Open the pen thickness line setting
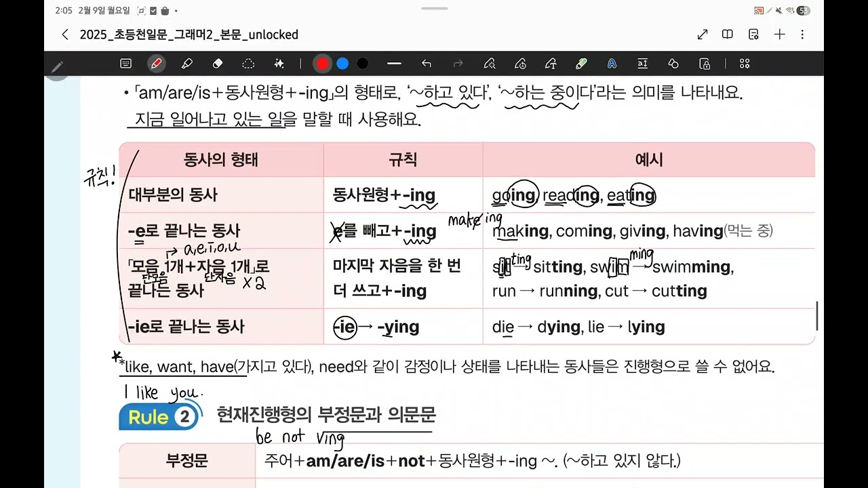Screen dimensions: 868x488 [x=394, y=64]
